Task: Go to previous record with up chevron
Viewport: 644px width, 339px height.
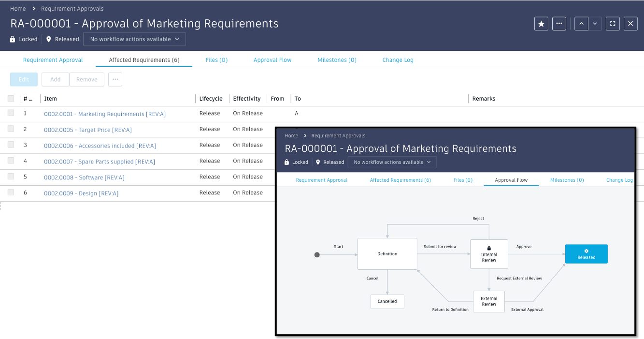Action: [x=581, y=24]
